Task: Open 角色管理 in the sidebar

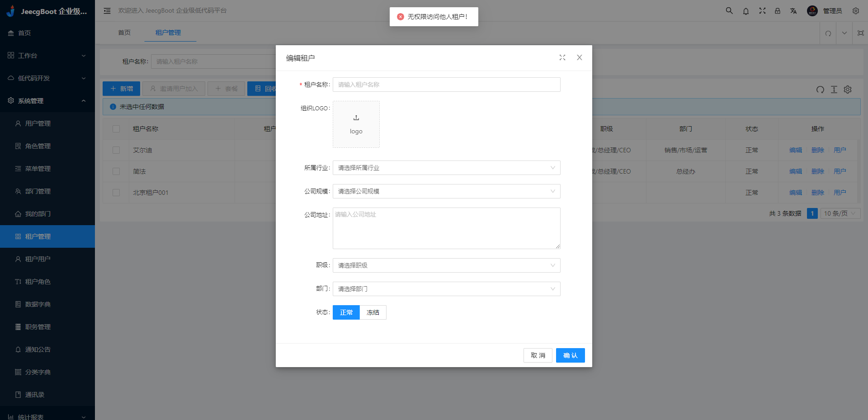Action: pyautogui.click(x=47, y=146)
